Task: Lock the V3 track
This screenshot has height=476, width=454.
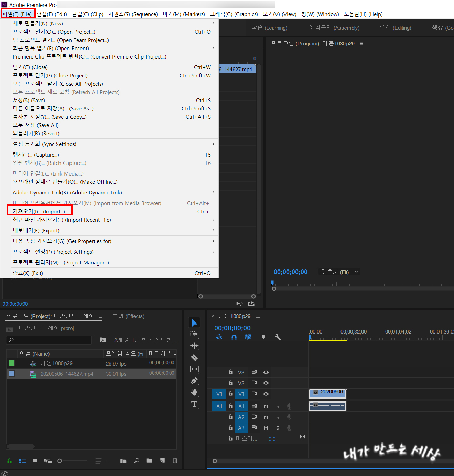Action: coord(230,372)
